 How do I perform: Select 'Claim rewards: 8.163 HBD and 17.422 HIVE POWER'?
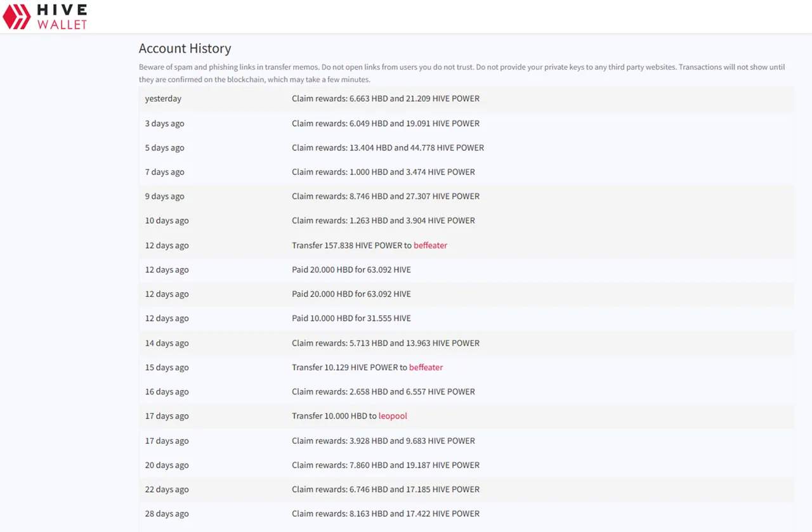click(x=386, y=514)
